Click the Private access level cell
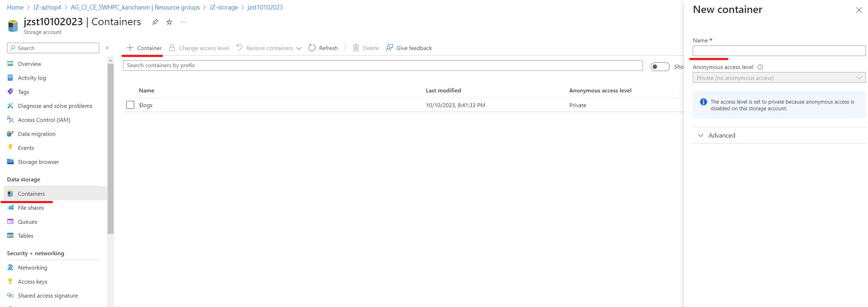Screen dimensions: 868x307 (x=577, y=105)
